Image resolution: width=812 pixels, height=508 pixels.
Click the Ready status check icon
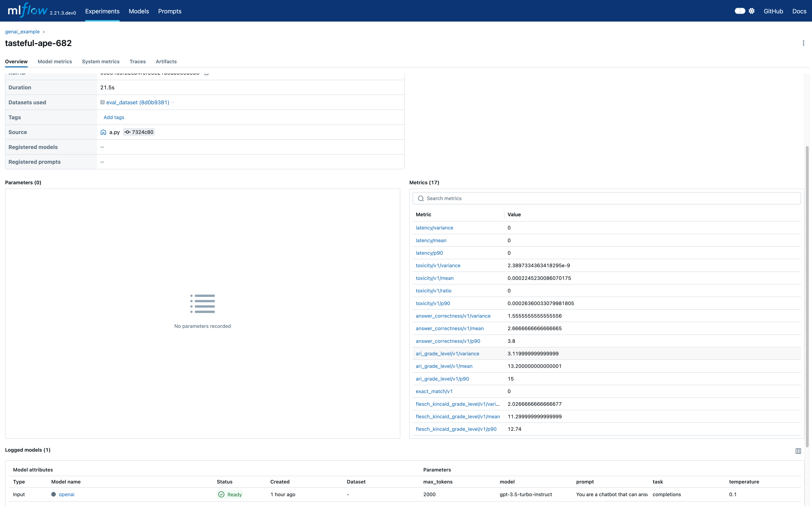221,494
